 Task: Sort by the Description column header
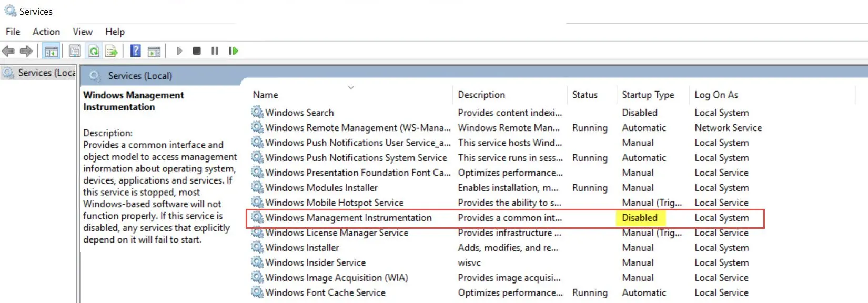481,95
